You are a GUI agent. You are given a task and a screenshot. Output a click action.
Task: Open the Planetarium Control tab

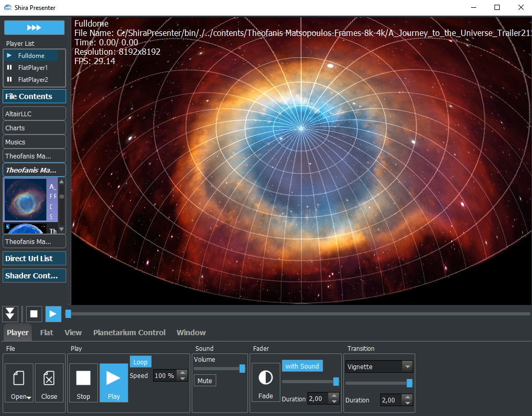129,333
